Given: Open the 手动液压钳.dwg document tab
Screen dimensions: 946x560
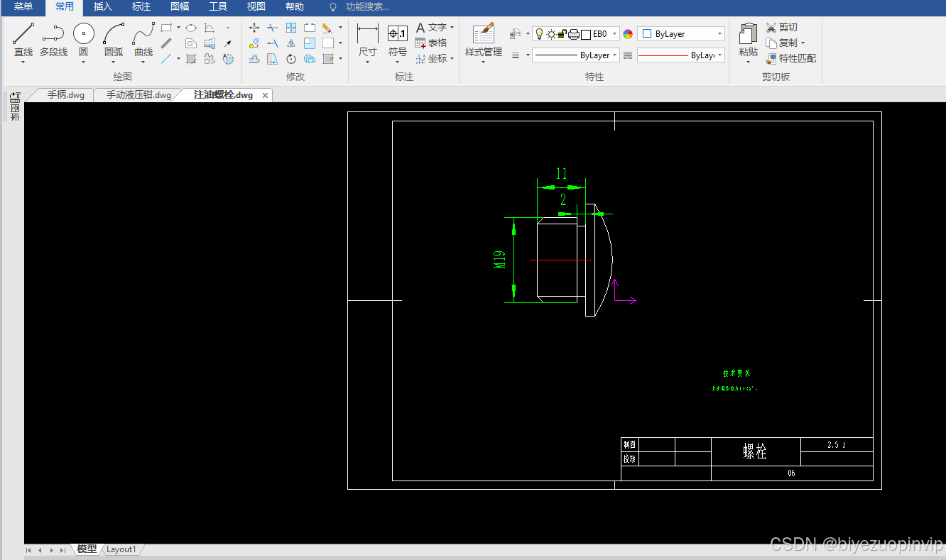Looking at the screenshot, I should click(138, 95).
